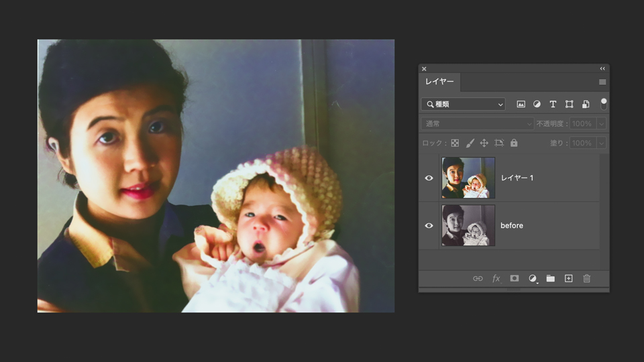Lock position move icon
The width and height of the screenshot is (644, 362).
[484, 143]
